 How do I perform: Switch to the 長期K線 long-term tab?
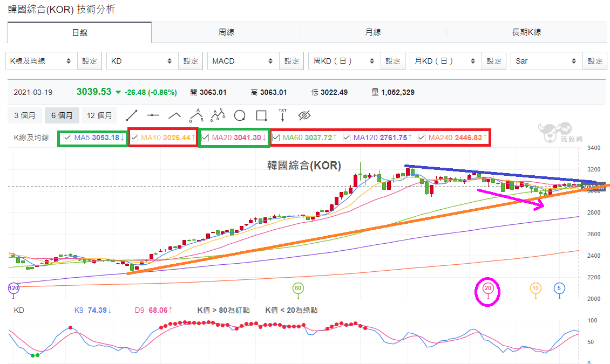point(527,32)
